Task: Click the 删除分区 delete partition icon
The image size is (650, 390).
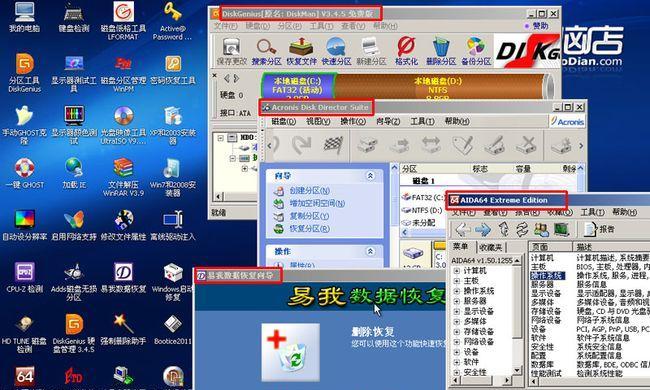Action: 441,51
